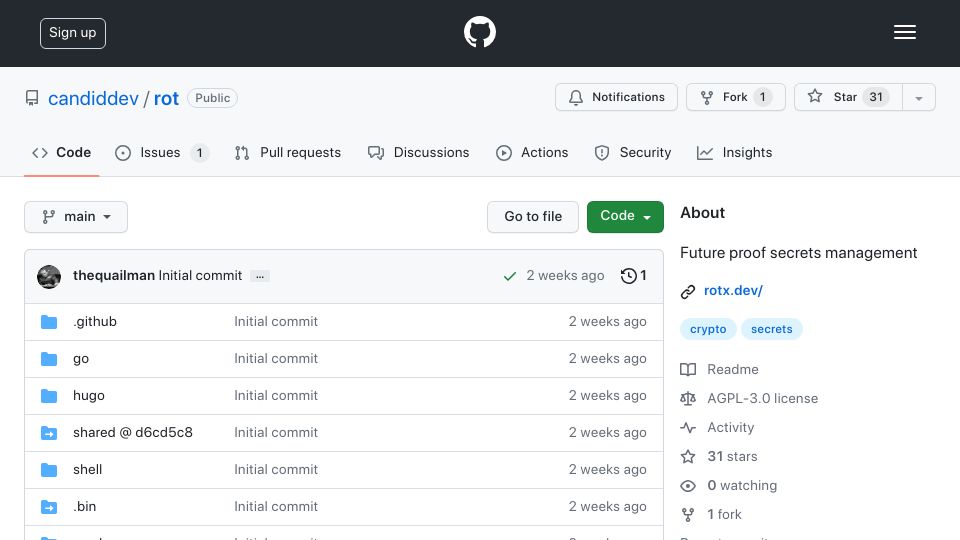Image resolution: width=960 pixels, height=540 pixels.
Task: View the 31 stars list
Action: pyautogui.click(x=732, y=456)
